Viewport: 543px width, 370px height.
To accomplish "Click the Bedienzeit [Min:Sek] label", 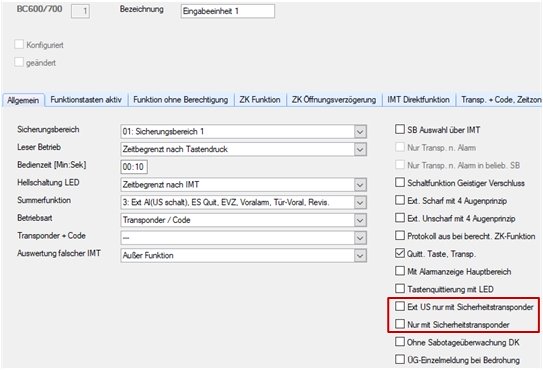I will click(52, 165).
